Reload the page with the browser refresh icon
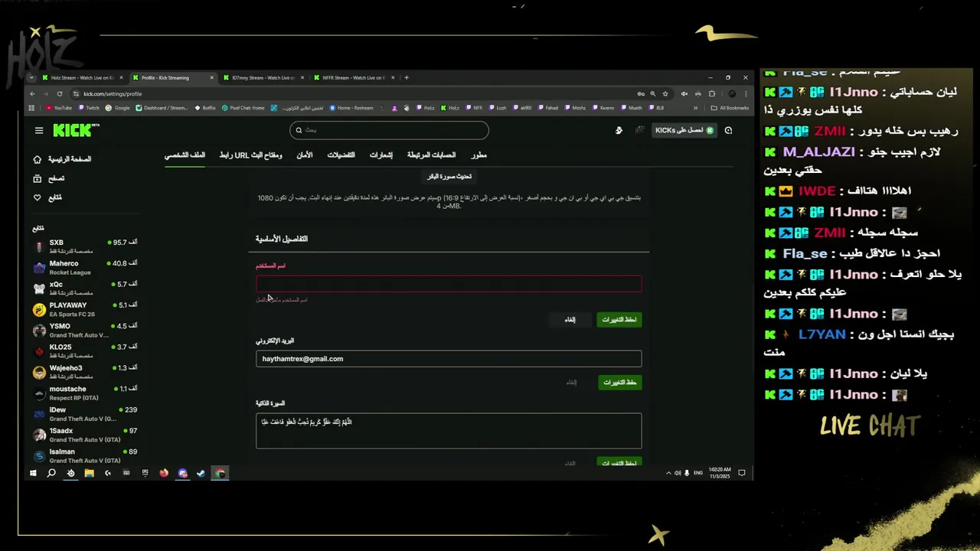980x551 pixels. 60,94
